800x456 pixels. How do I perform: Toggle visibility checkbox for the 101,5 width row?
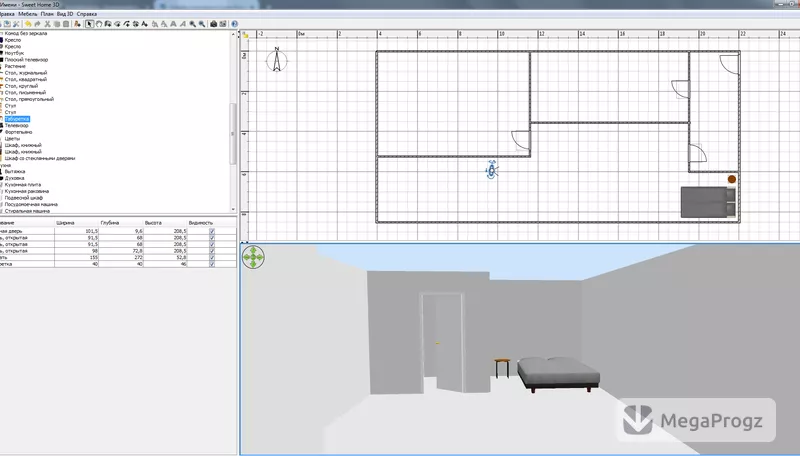(212, 231)
